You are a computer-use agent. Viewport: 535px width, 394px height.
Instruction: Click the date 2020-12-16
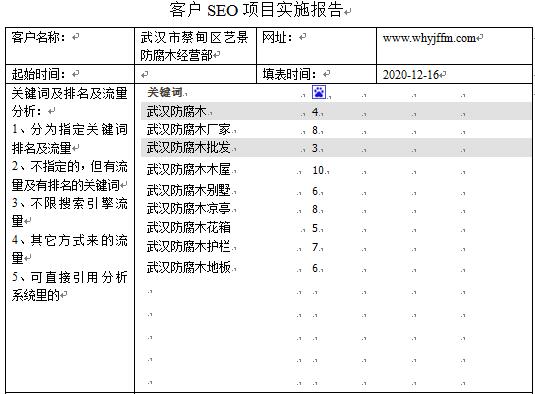click(x=410, y=74)
